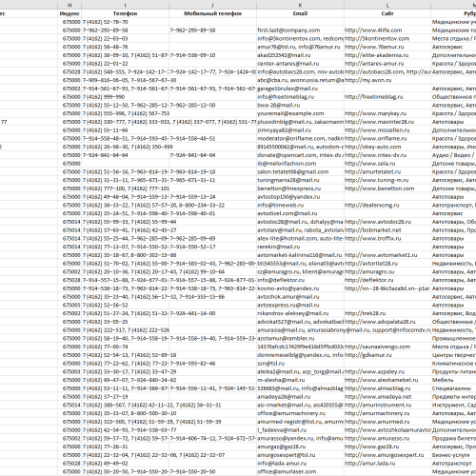Select site cell 'http://www.76amur.ru'
The height and width of the screenshot is (476, 476).
click(x=387, y=47)
